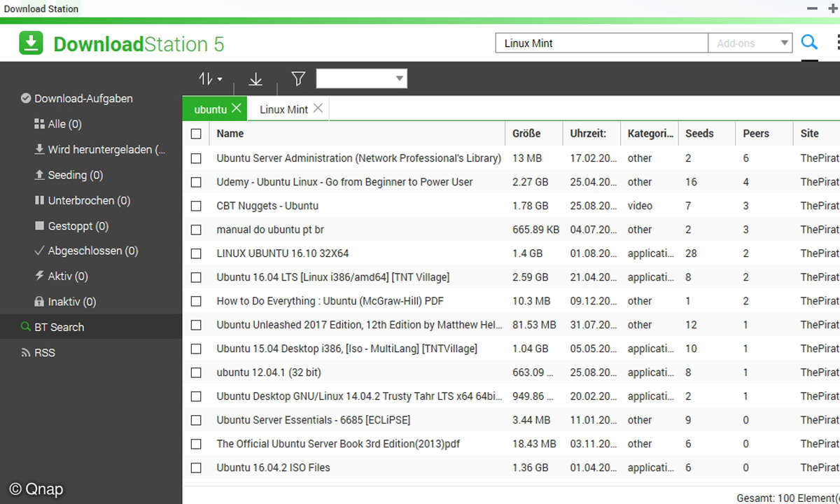Click the 665.89 KB size cell

pyautogui.click(x=535, y=230)
